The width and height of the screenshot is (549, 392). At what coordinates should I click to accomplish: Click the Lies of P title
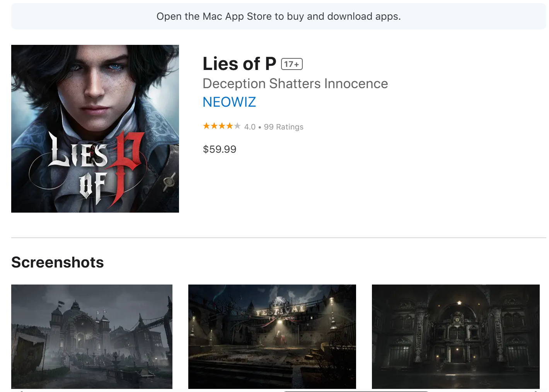pos(239,64)
